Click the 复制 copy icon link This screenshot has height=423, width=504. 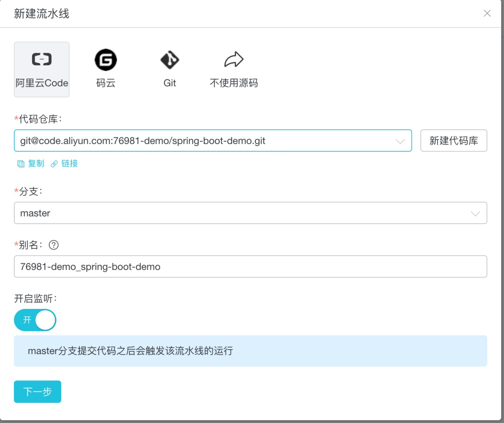pos(30,164)
